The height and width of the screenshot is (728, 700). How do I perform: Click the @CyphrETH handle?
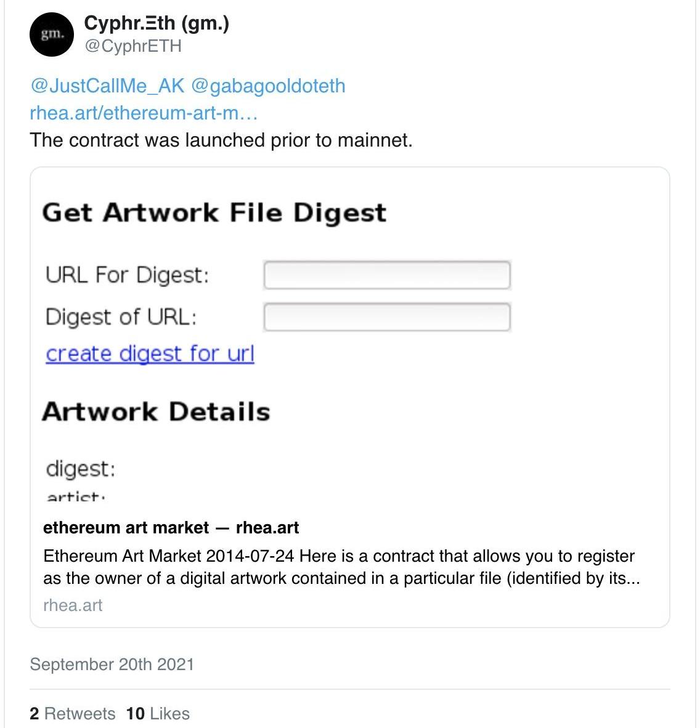(x=132, y=46)
